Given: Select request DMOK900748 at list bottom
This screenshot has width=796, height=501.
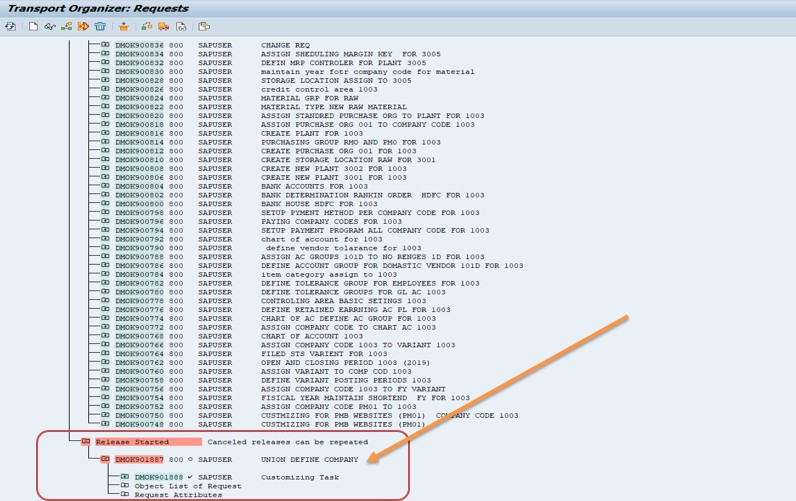Looking at the screenshot, I should [x=139, y=424].
